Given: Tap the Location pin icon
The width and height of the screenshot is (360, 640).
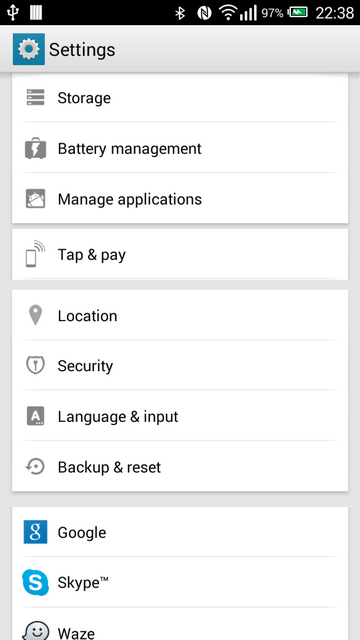Looking at the screenshot, I should [x=36, y=316].
